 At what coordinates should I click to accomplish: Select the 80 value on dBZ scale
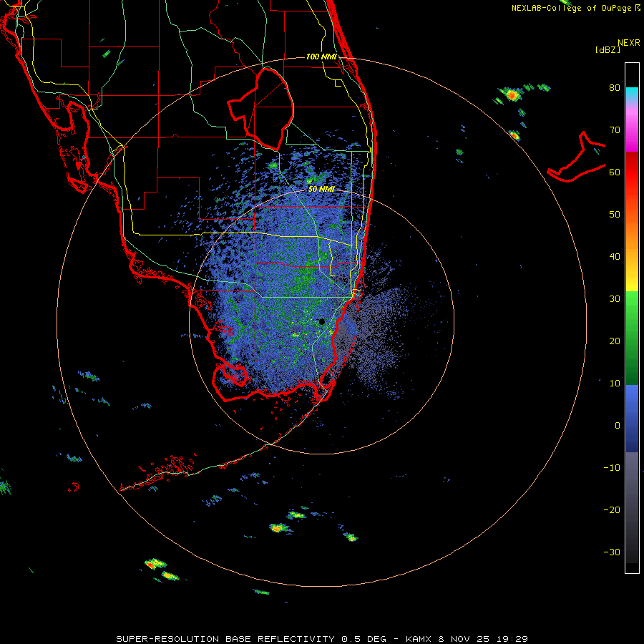click(x=615, y=88)
